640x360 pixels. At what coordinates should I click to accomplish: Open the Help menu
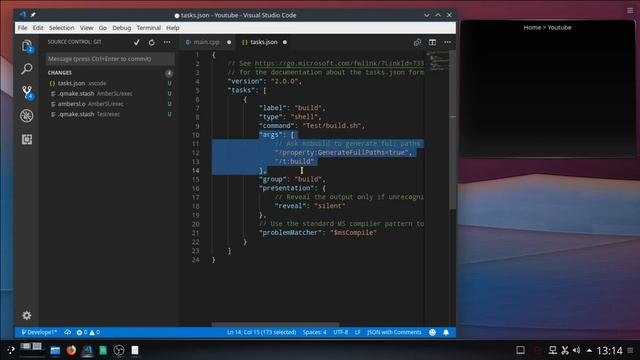click(173, 28)
